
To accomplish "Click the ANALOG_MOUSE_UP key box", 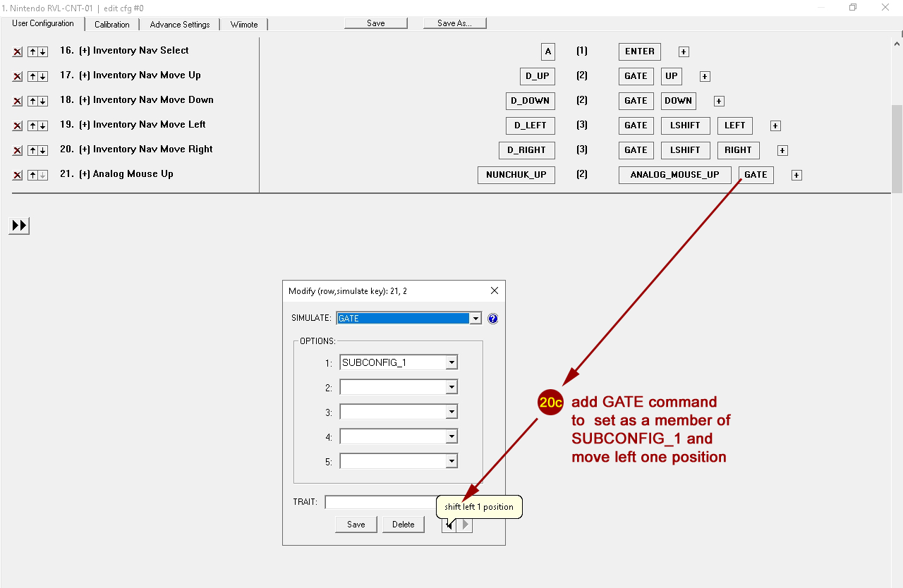I will 674,175.
